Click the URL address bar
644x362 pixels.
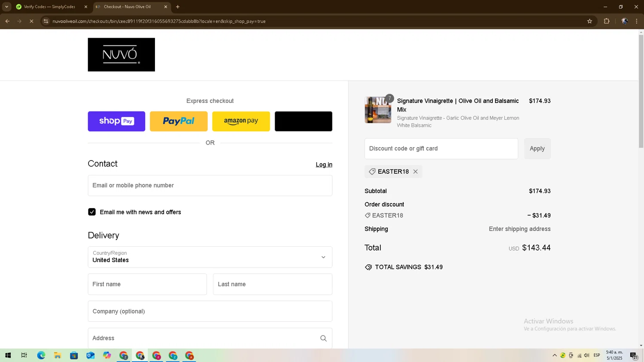(318, 21)
